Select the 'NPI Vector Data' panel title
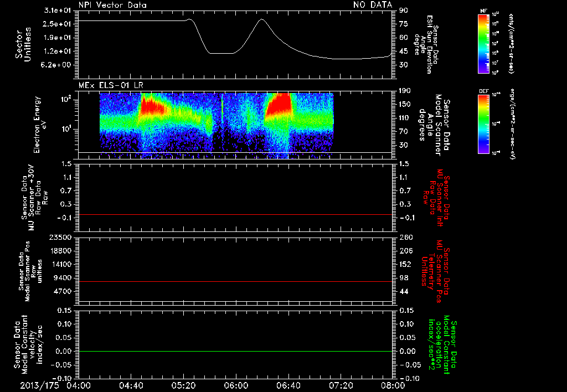The image size is (567, 392). (x=112, y=5)
